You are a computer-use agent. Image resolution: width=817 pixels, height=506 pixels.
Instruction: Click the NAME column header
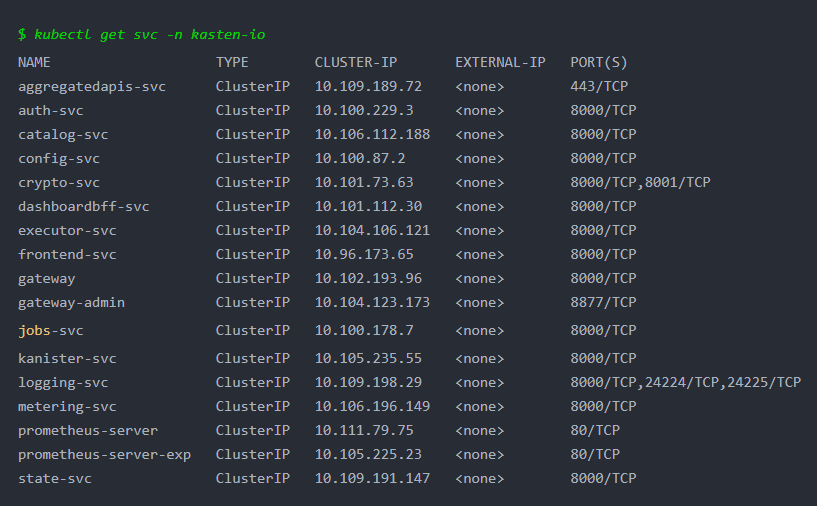[x=34, y=63]
